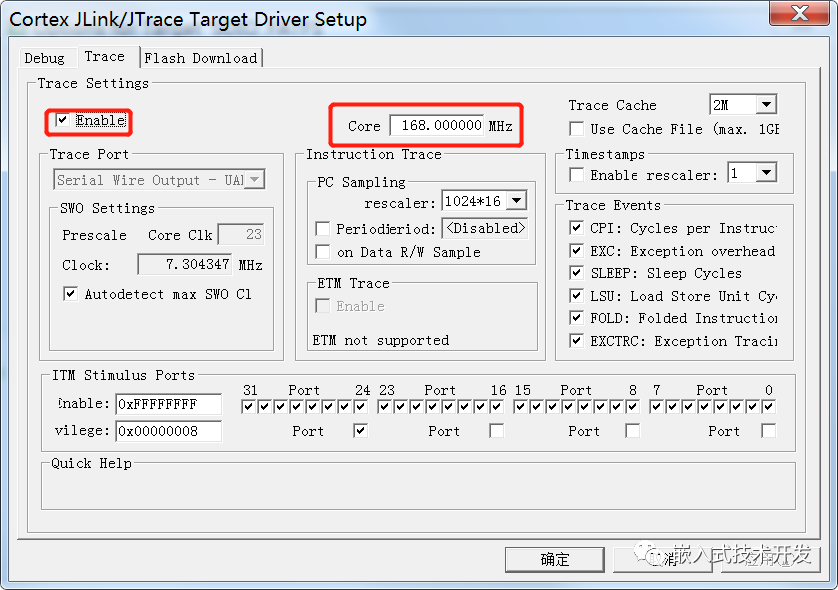
Task: Toggle ITM stimulus port 7 checkbox
Action: [x=656, y=407]
